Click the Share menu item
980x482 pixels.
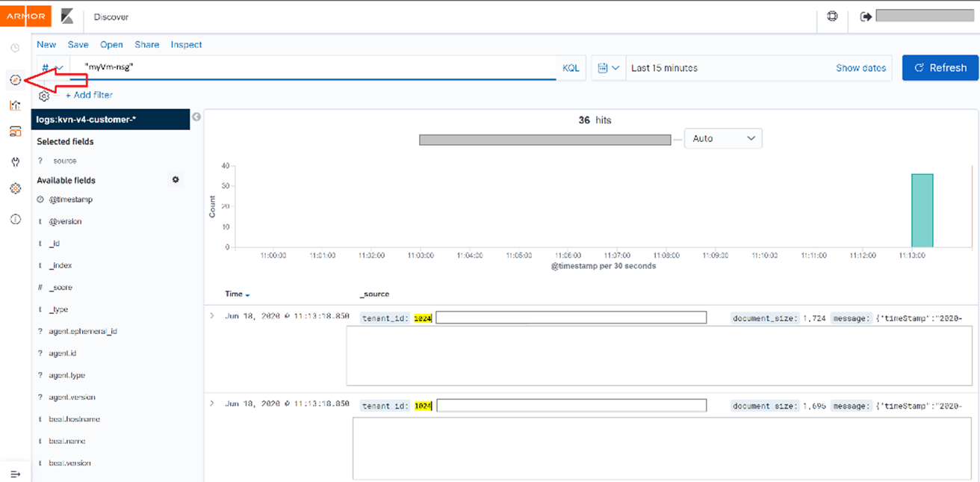[x=146, y=45]
